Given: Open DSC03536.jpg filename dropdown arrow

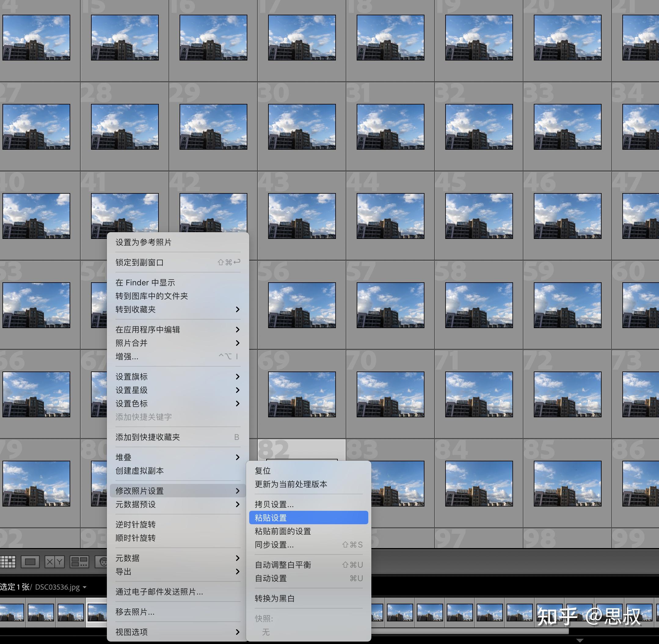Looking at the screenshot, I should coord(85,587).
